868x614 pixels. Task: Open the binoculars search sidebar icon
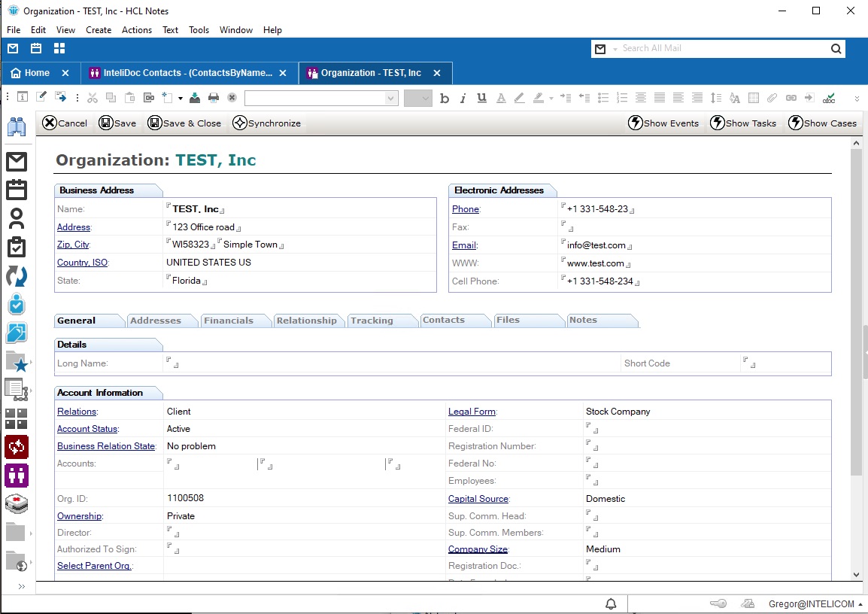tap(17, 126)
